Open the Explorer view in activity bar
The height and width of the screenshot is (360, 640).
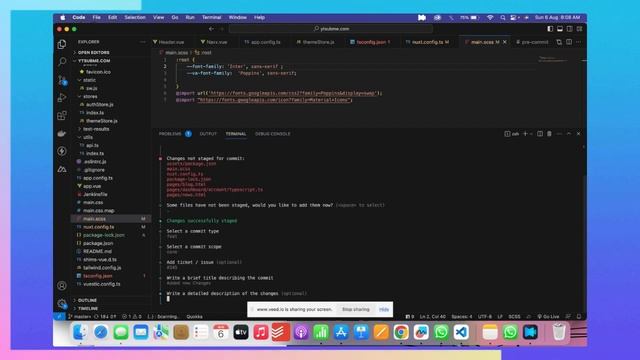pos(62,44)
